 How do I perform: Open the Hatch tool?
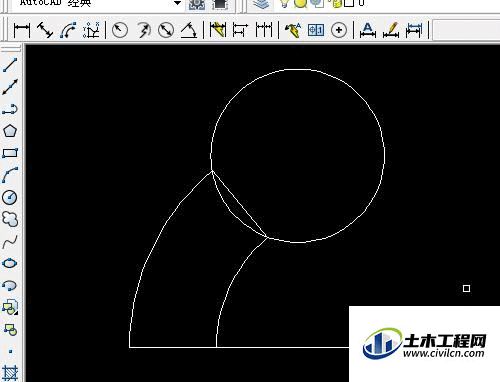[10, 373]
